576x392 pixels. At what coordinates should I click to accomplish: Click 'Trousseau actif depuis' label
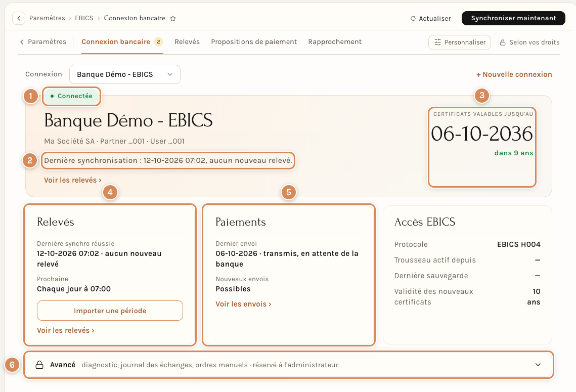pyautogui.click(x=435, y=260)
